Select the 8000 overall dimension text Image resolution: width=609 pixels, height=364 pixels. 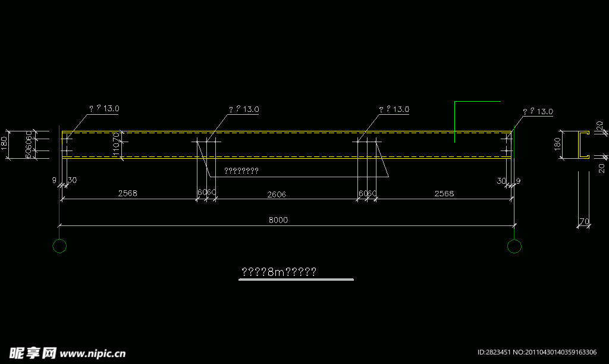(x=278, y=219)
